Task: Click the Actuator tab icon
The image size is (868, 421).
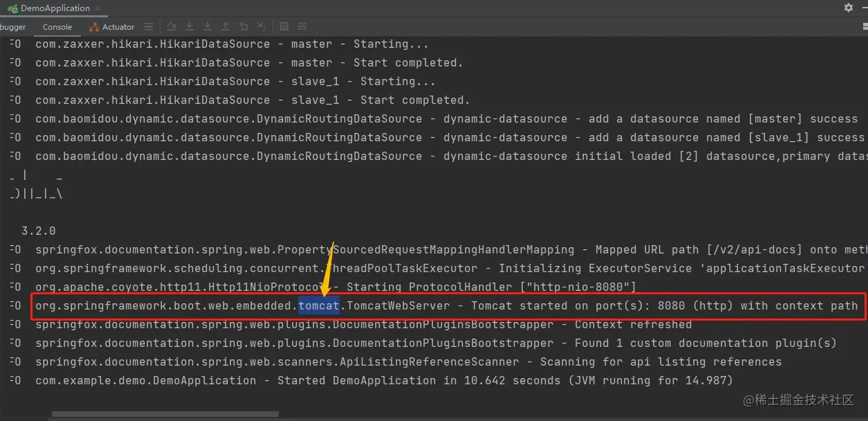Action: (94, 27)
